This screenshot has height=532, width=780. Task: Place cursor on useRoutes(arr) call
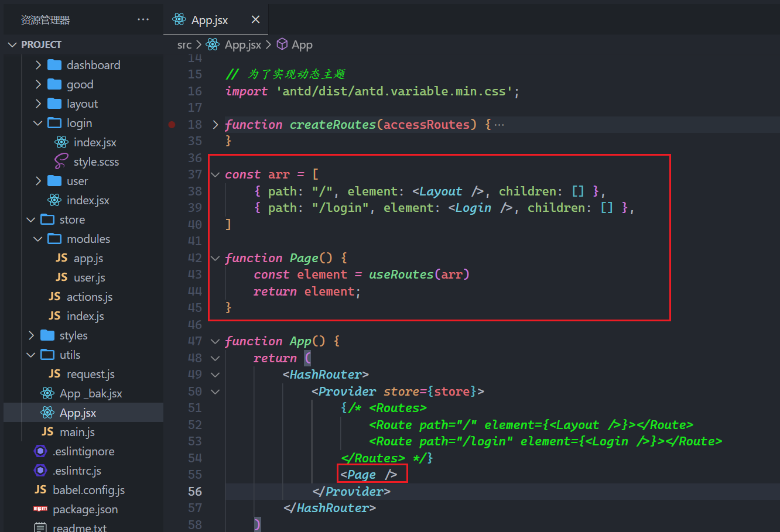click(419, 274)
